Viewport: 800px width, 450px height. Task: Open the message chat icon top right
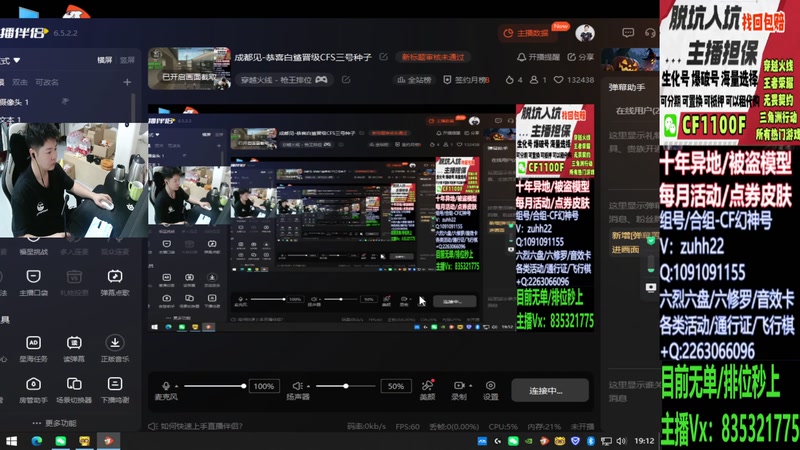point(628,33)
